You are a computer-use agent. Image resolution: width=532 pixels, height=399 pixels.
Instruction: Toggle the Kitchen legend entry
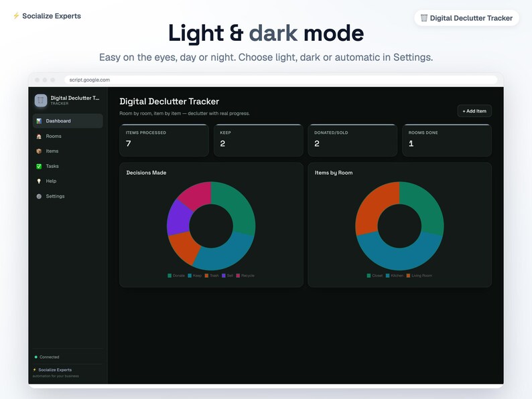coord(395,276)
